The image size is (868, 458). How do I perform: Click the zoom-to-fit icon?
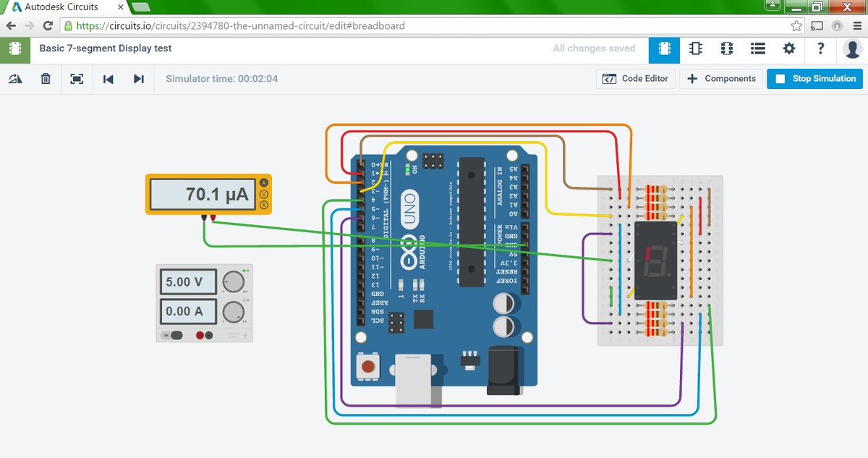point(77,79)
